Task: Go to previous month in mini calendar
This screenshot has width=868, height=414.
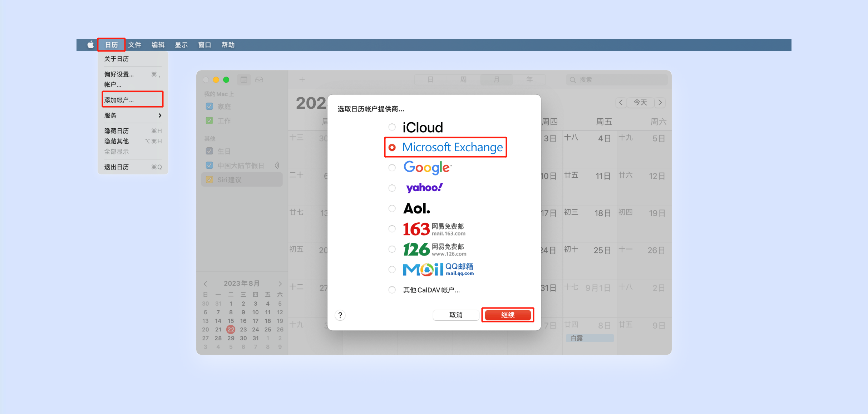Action: coord(205,284)
